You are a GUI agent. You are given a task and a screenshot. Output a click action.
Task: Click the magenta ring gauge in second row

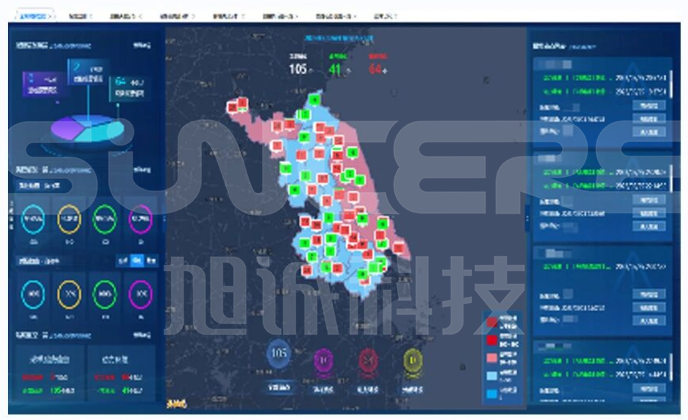pos(141,294)
